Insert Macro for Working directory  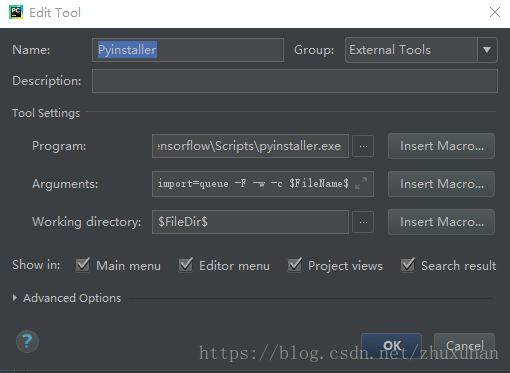tap(441, 222)
